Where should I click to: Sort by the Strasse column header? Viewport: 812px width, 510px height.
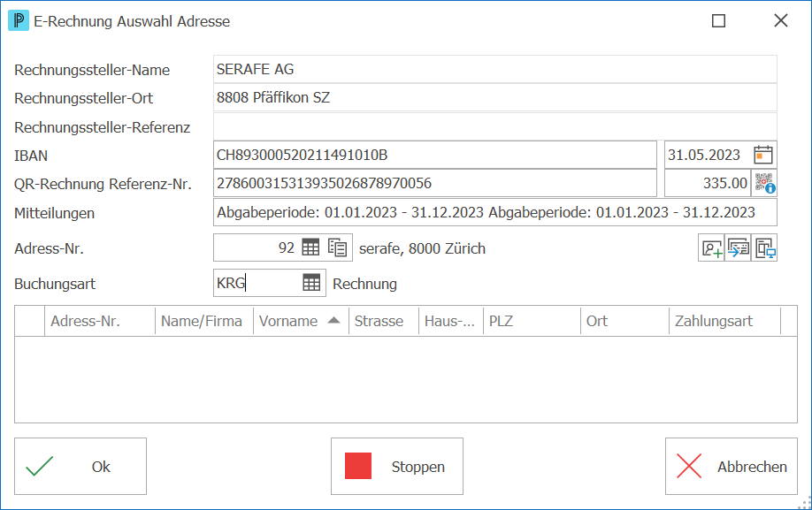(x=384, y=321)
